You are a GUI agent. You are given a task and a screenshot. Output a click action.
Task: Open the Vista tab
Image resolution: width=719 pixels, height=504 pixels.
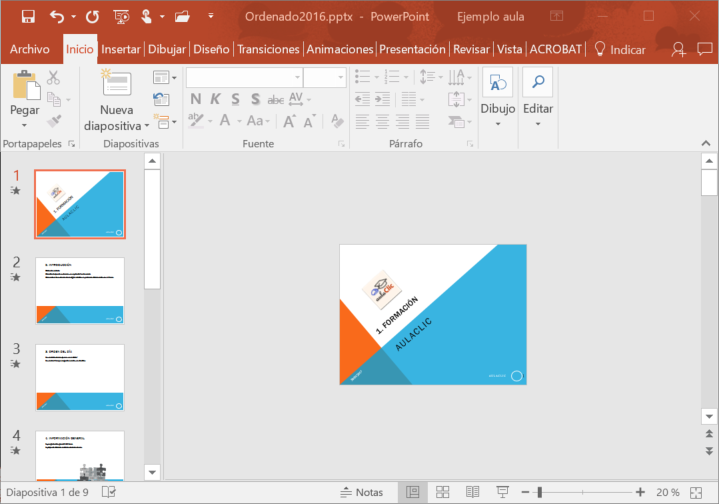pos(509,49)
